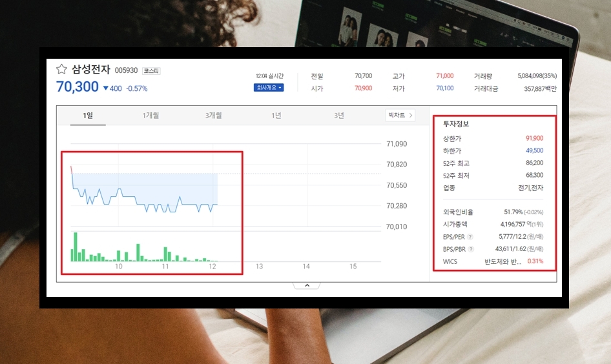Click the BPS/PBR value 43,611/1.62

pyautogui.click(x=510, y=248)
